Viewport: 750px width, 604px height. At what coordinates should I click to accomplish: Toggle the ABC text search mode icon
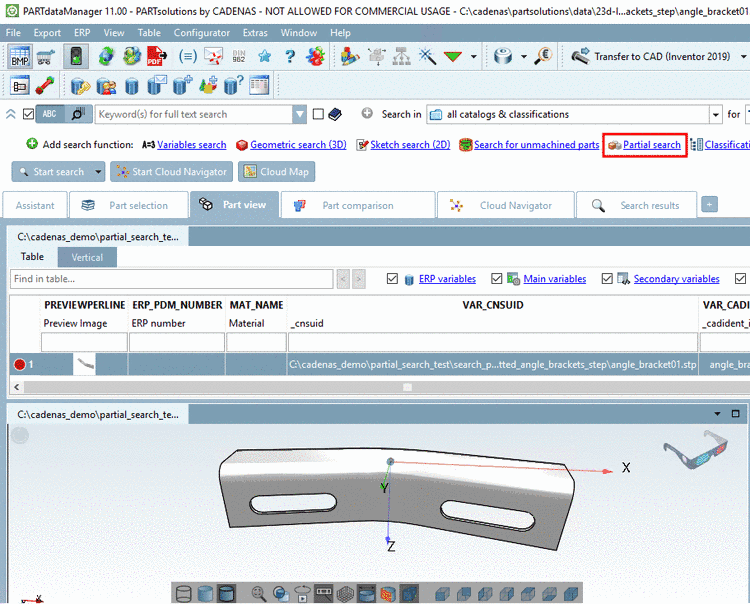(x=50, y=114)
